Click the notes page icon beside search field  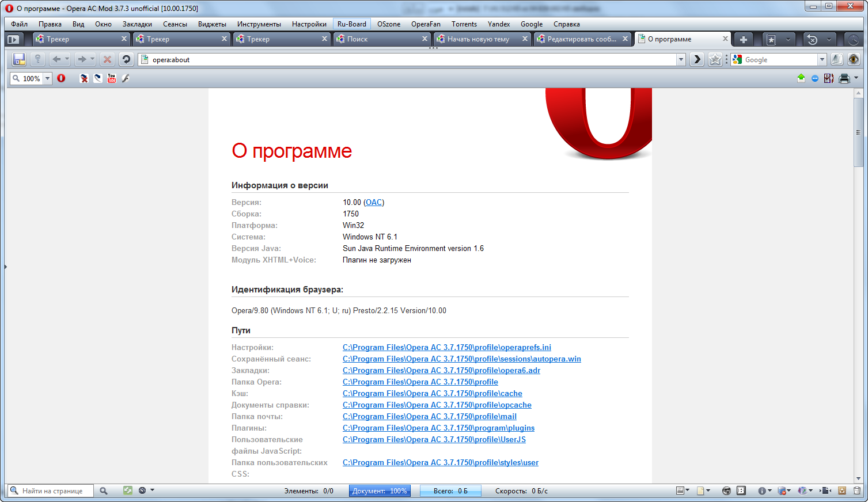(x=837, y=59)
